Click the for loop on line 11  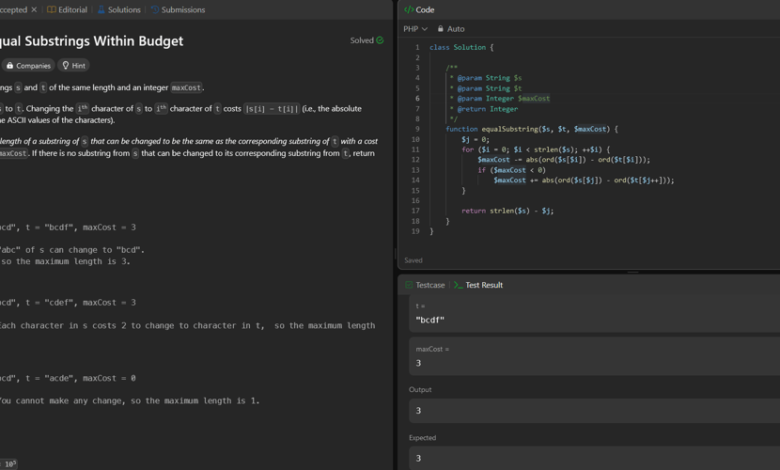pos(535,149)
